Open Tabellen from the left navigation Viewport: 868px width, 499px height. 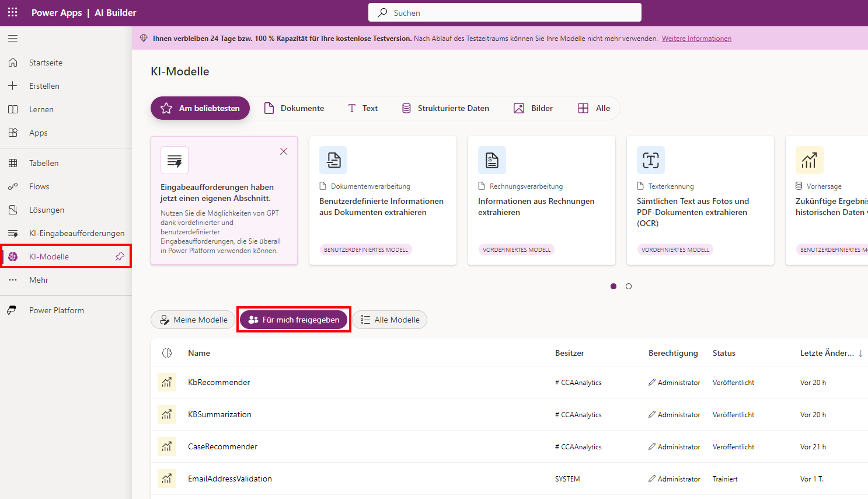14,163
